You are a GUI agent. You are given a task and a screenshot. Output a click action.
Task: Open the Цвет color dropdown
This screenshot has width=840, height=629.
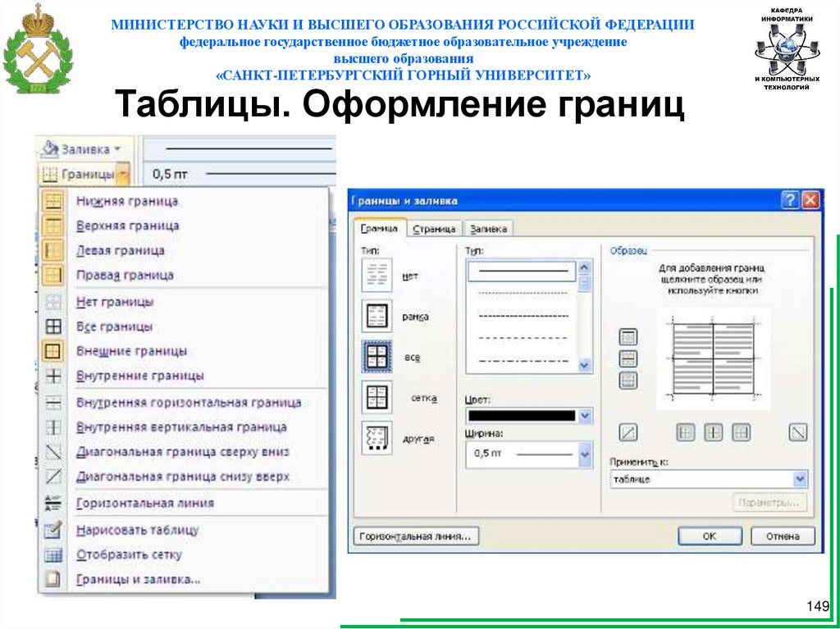(x=584, y=416)
